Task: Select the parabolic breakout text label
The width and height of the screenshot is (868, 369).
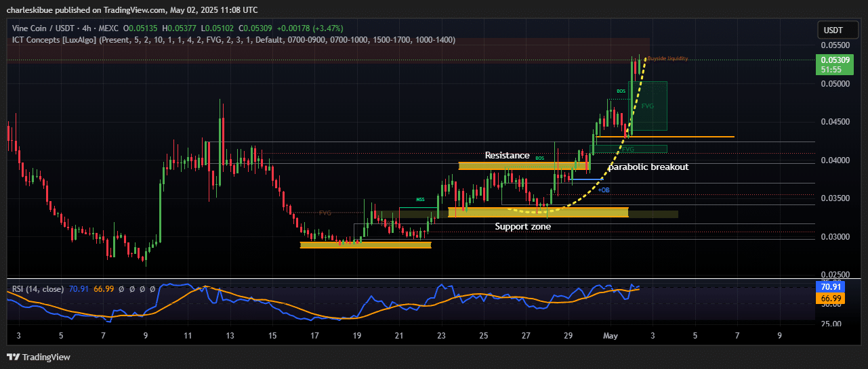Action: [x=648, y=167]
